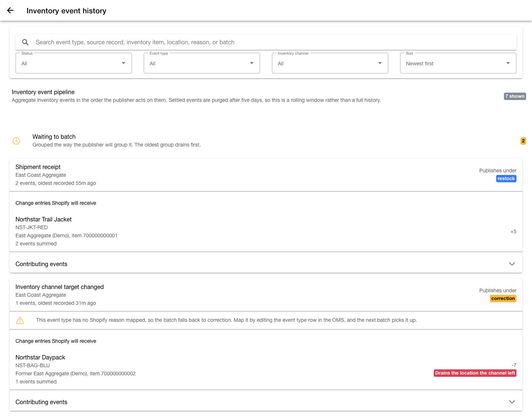Click the no-Shopify-reason-mapped warning message
The width and height of the screenshot is (532, 417).
226,320
